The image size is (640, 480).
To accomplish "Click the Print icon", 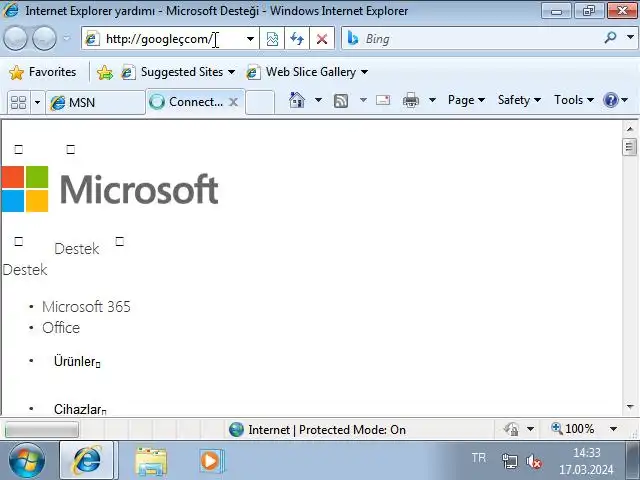I will pos(411,100).
